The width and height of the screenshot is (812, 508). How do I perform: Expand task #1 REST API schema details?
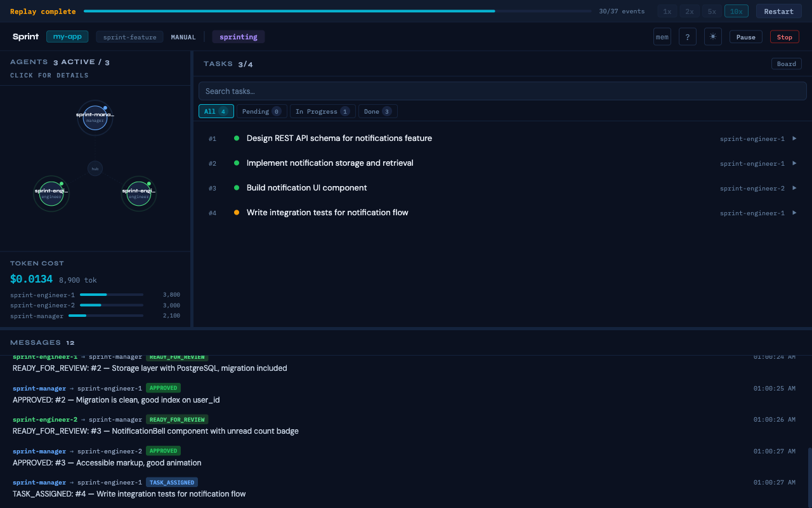[x=794, y=138]
